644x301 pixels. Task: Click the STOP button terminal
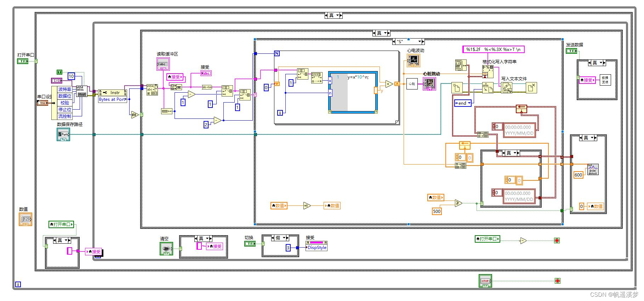[x=485, y=281]
